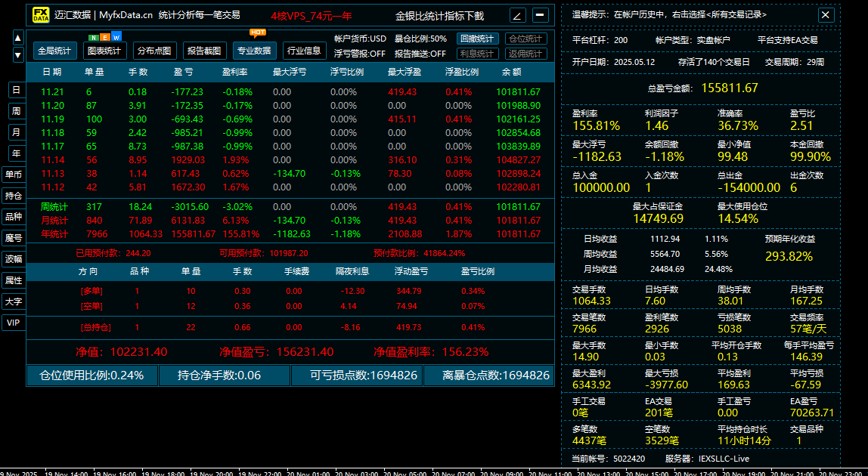This screenshot has width=868, height=476.
Task: Click the 净值盈利率 156.23% text
Action: coord(431,352)
